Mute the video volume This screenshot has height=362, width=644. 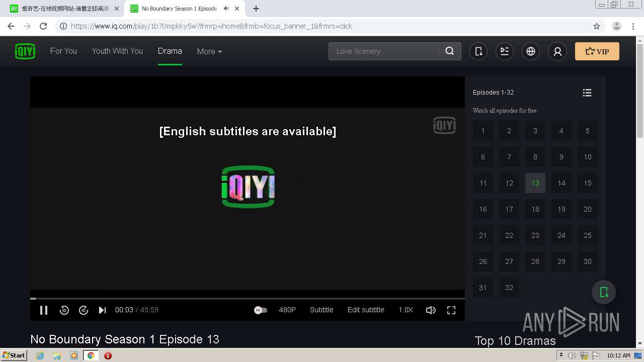point(431,310)
